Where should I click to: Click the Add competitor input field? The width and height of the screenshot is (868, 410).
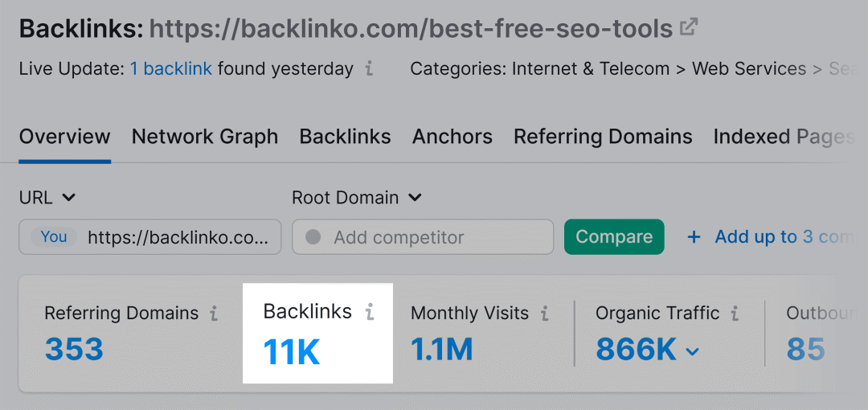(x=434, y=238)
